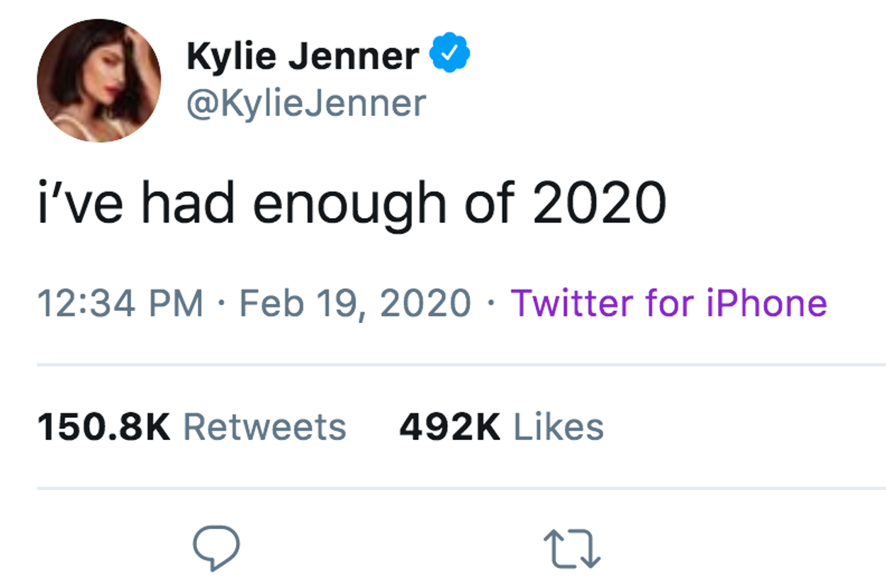Image resolution: width=886 pixels, height=588 pixels.
Task: Click 2020 in the tweet text
Action: (x=599, y=204)
